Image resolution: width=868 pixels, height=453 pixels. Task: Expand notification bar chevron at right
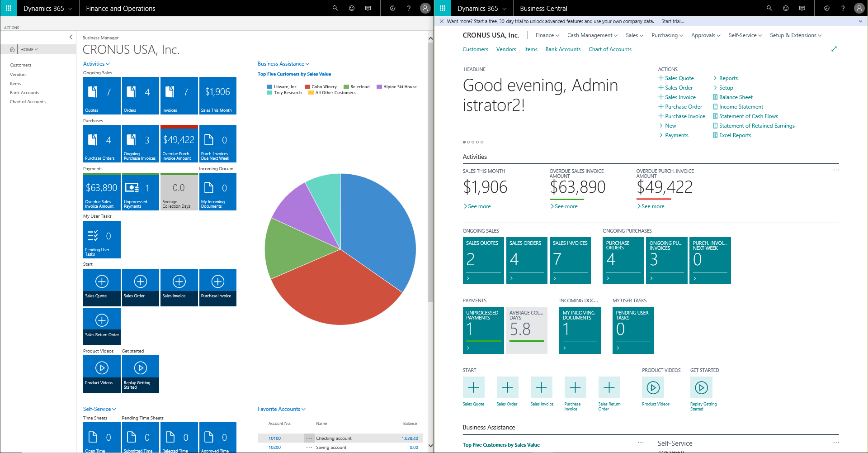coord(860,21)
